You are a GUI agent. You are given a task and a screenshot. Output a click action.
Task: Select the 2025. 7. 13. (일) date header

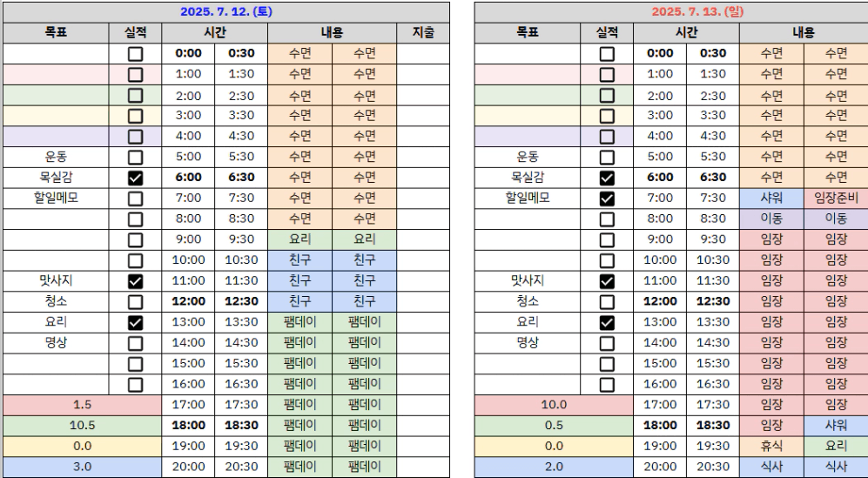click(x=671, y=11)
